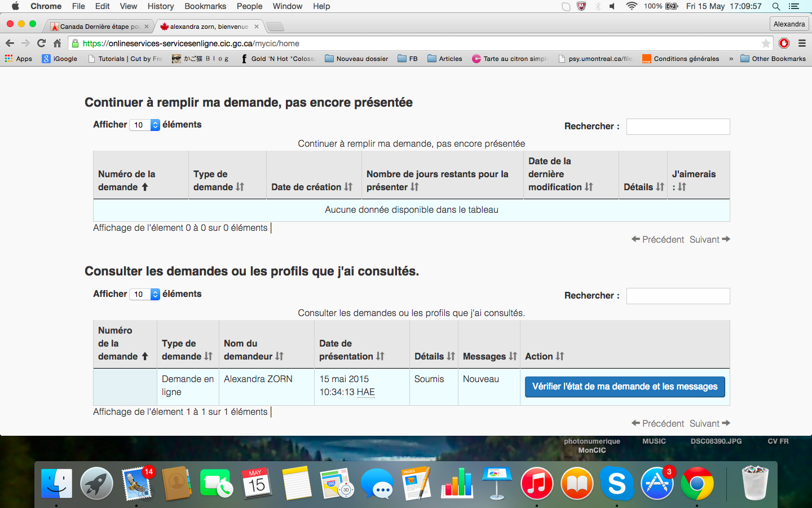Click the browser reload icon
The height and width of the screenshot is (508, 812).
[x=41, y=43]
